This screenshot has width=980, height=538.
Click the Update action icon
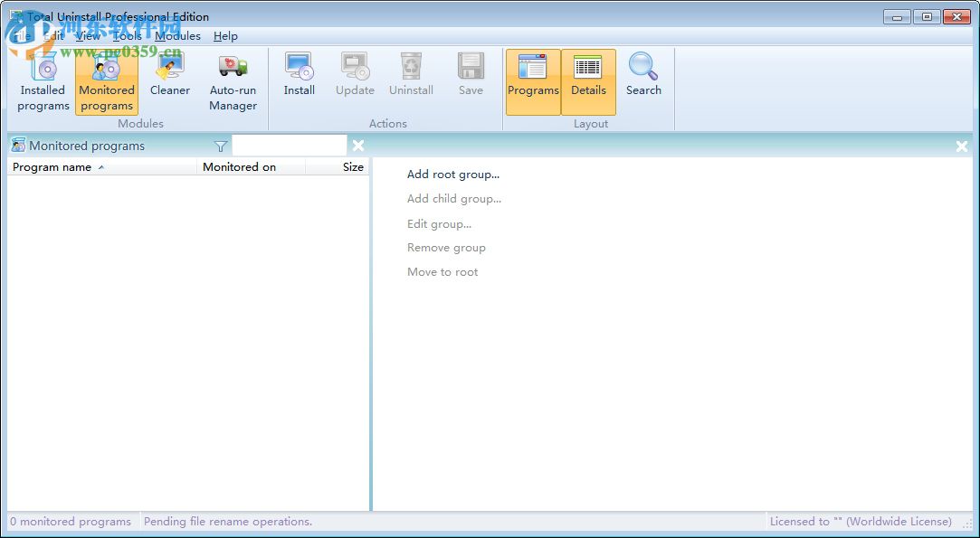[x=355, y=75]
